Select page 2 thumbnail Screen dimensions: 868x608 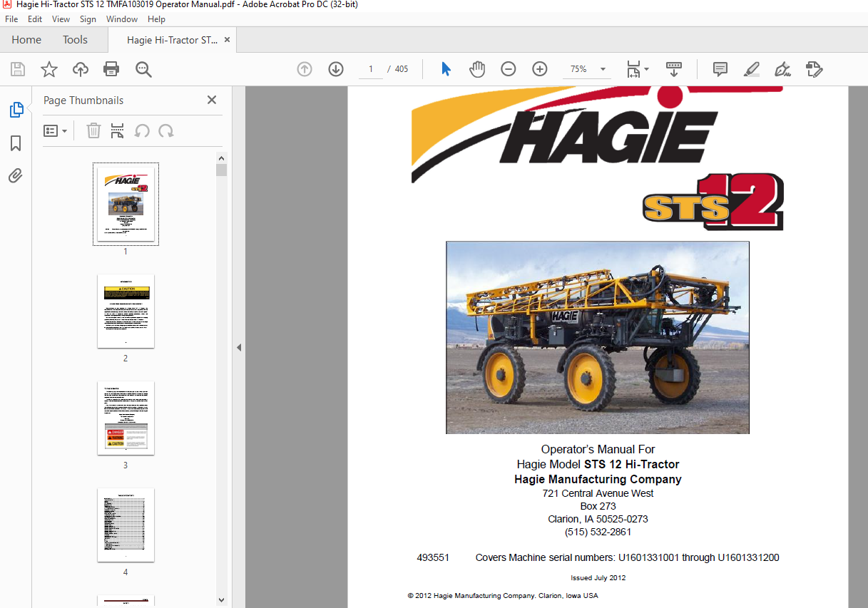click(x=126, y=311)
